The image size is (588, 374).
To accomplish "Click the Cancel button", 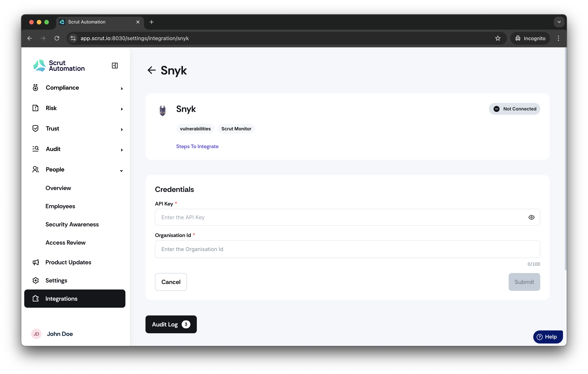I will (x=171, y=282).
